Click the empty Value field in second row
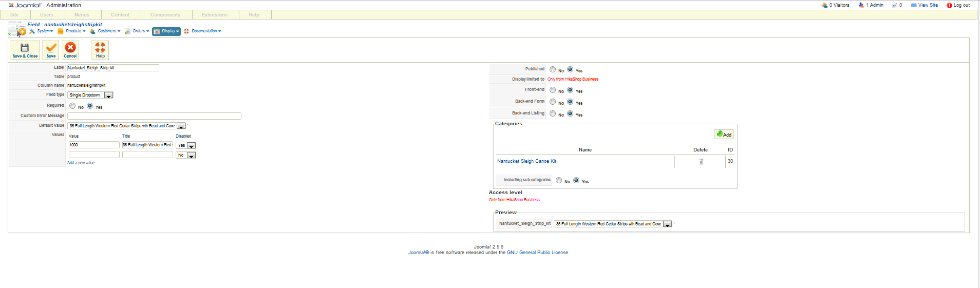Viewport: 980px width, 288px height. click(94, 155)
